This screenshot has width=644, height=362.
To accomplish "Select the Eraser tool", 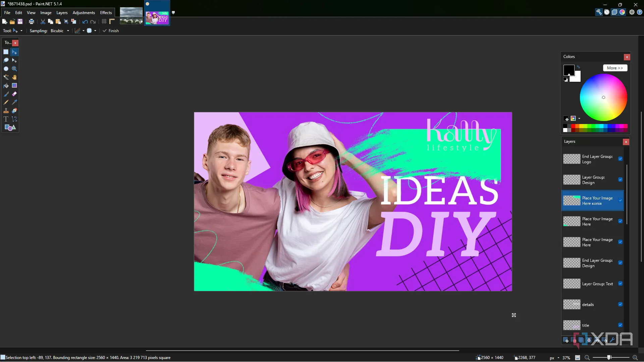I will (14, 94).
